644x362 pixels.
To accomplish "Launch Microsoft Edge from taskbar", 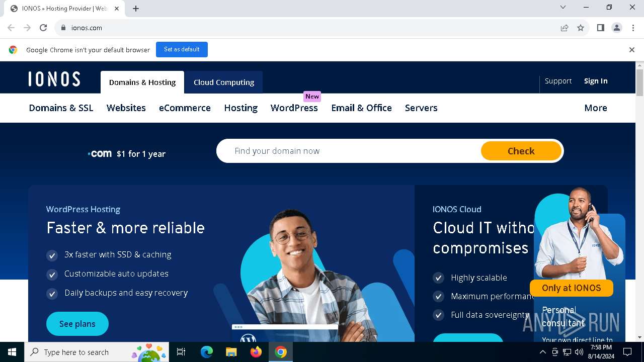I will pos(207,352).
